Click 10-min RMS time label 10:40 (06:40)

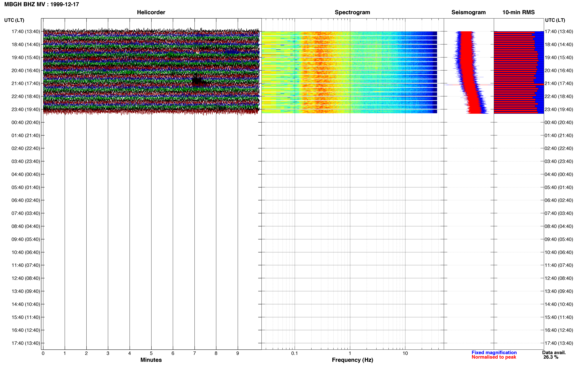click(559, 252)
